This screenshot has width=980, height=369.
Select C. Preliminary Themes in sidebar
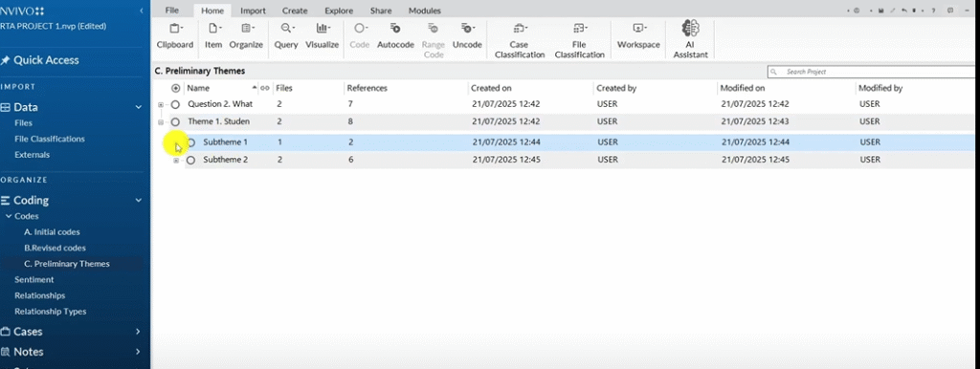[67, 264]
